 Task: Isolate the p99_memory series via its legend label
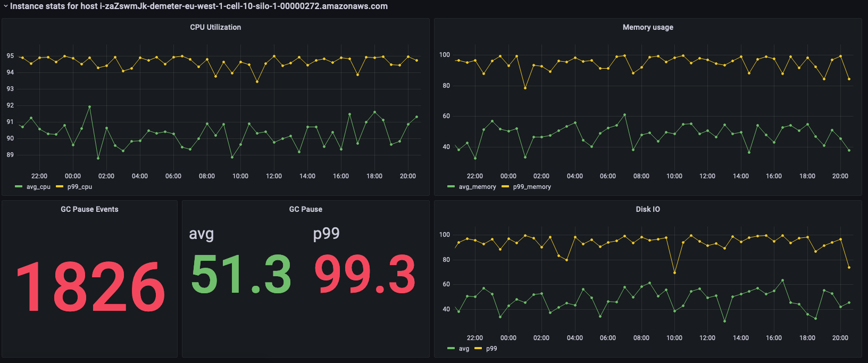pos(532,187)
